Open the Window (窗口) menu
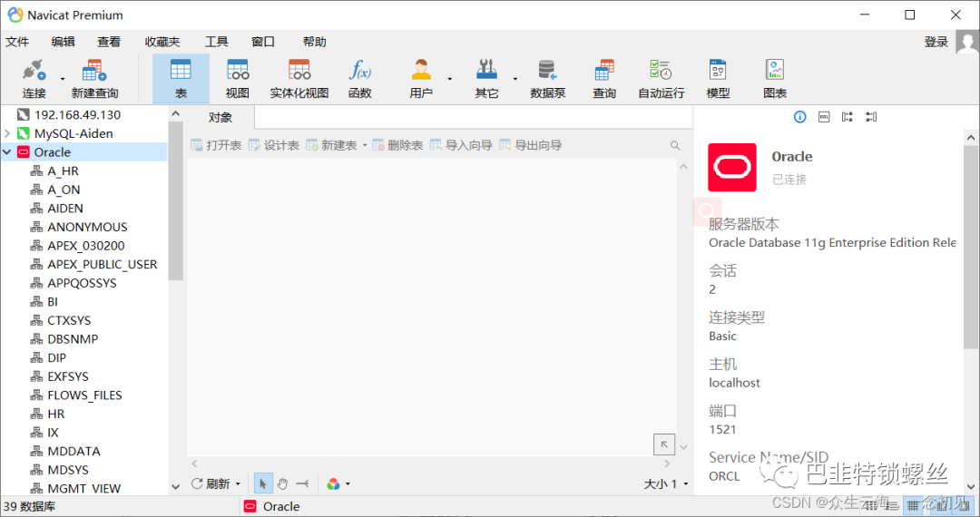This screenshot has width=980, height=517. coord(263,42)
